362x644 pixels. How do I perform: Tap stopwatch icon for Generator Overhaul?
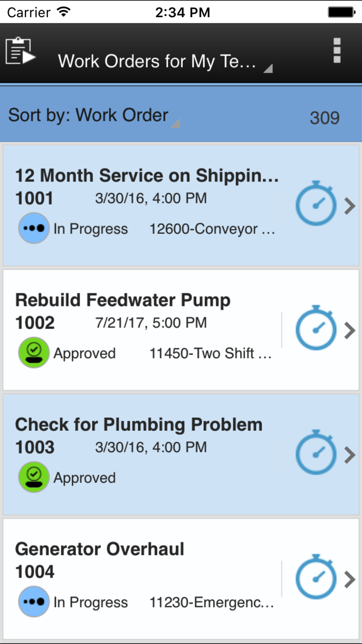point(316,577)
